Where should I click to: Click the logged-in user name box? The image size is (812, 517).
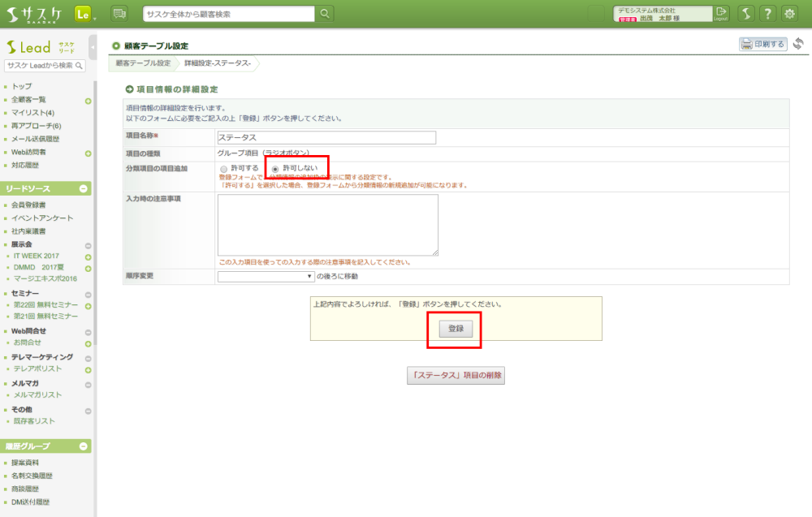pos(663,14)
